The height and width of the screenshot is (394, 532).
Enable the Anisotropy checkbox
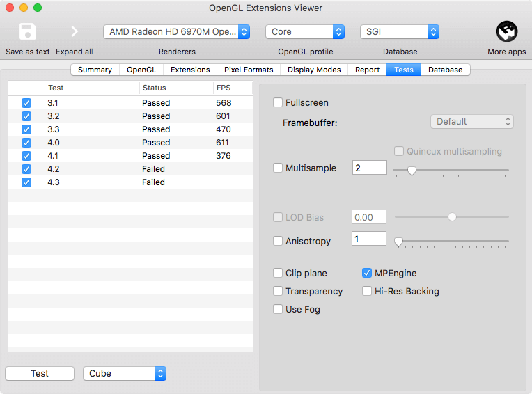click(278, 241)
